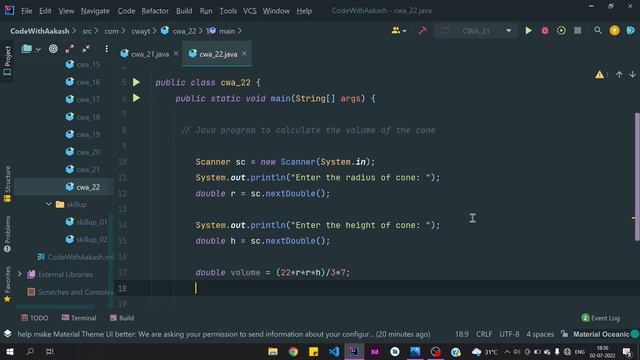Viewport: 640px width, 360px height.
Task: Open the TODO tool window
Action: coord(35,318)
